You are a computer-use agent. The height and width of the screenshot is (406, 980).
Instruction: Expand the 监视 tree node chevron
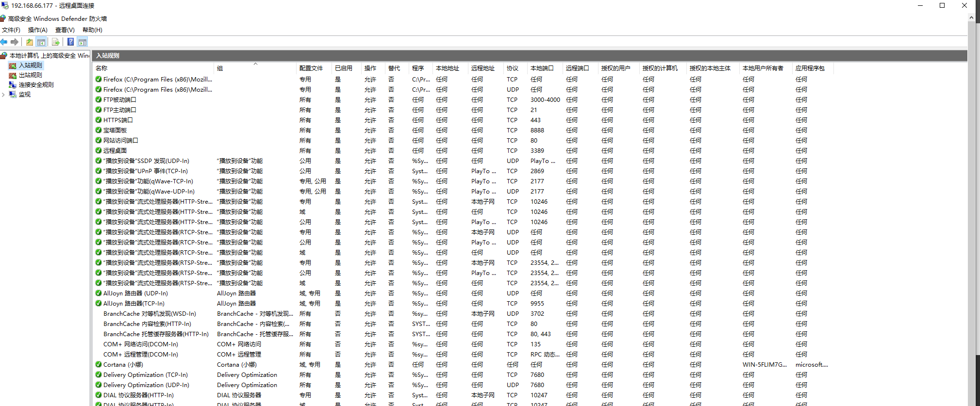pos(3,95)
